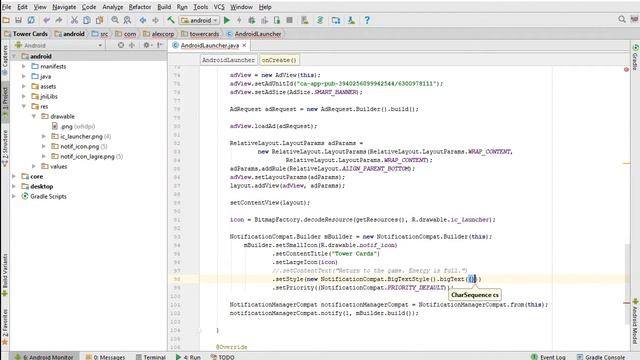Click the Search Everywhere magnifier icon
Image resolution: width=640 pixels, height=360 pixels.
(622, 19)
